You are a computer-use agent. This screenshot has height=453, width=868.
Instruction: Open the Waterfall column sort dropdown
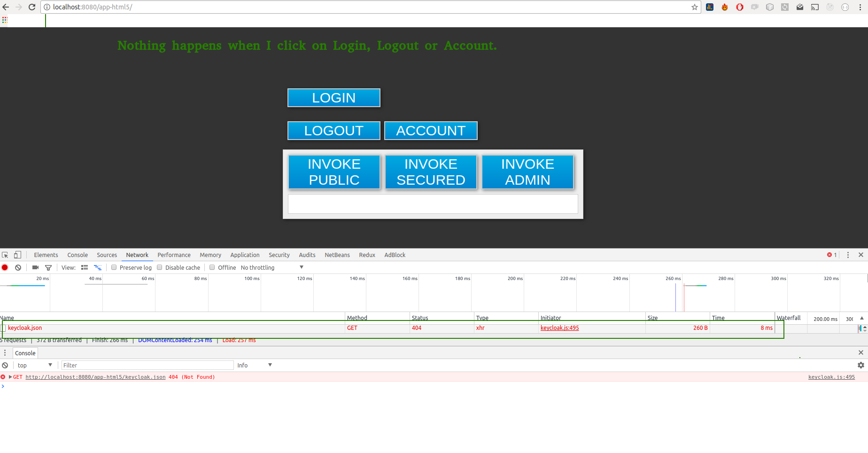[x=861, y=318]
